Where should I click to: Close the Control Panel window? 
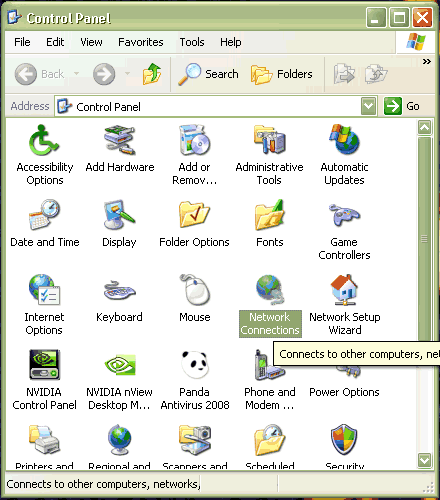coord(422,17)
